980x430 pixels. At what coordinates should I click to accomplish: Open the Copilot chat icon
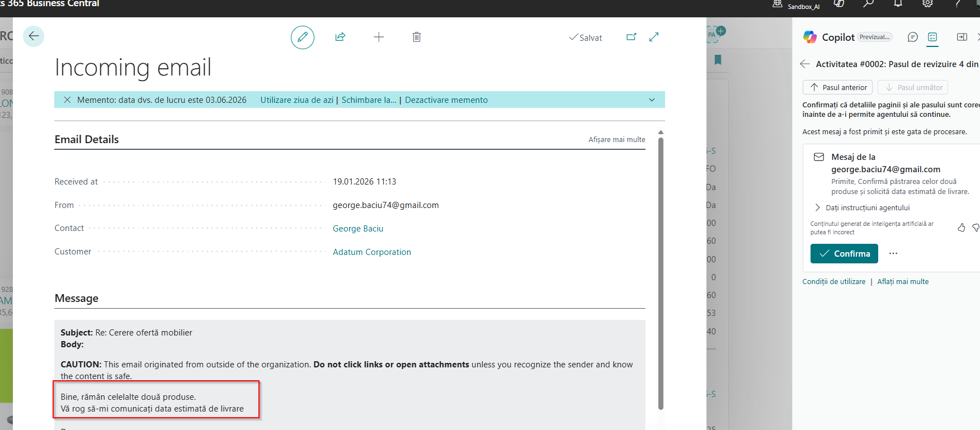912,37
